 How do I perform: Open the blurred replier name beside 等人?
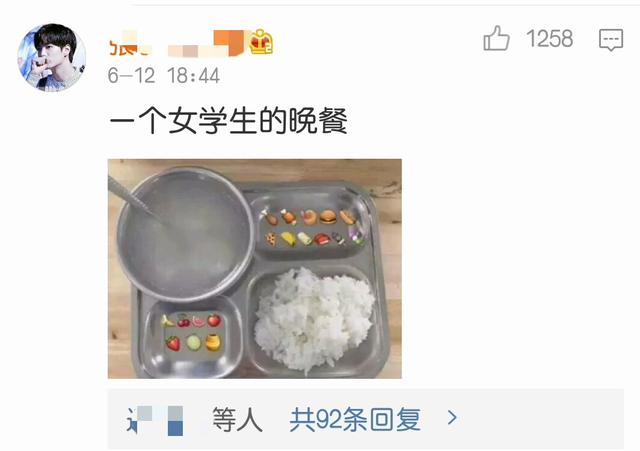coord(155,420)
